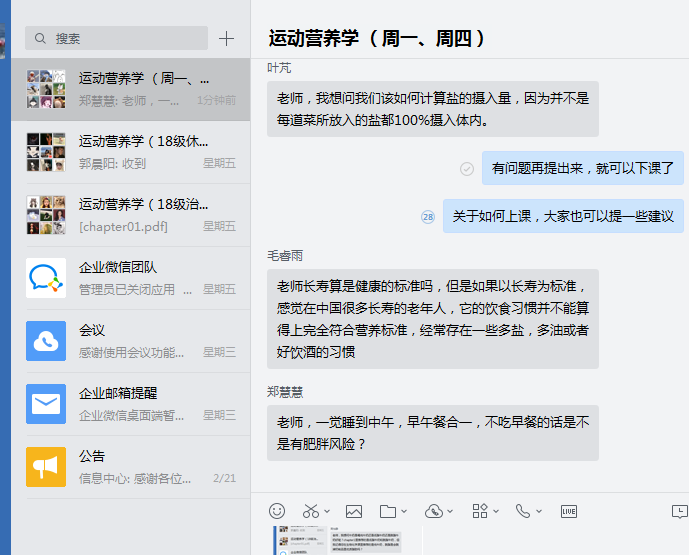Click the folder file icon
This screenshot has width=689, height=555.
[388, 511]
